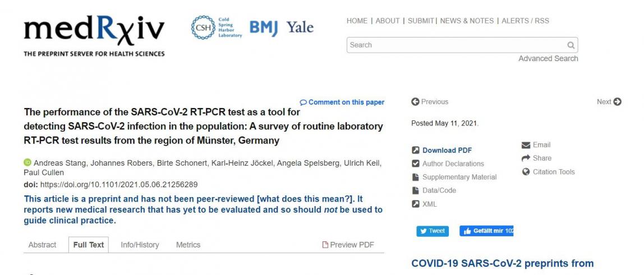Open the ORCID icon beside Andreas Stang
644x275 pixels.
pyautogui.click(x=27, y=163)
